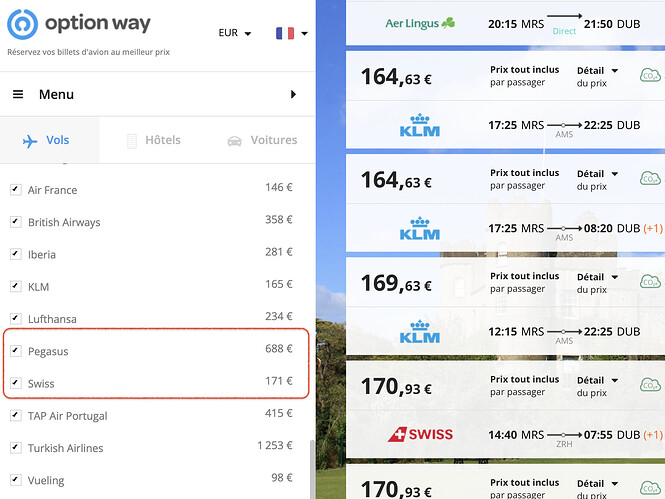This screenshot has height=499, width=665.
Task: Click the first 164,63 € price
Action: (396, 77)
